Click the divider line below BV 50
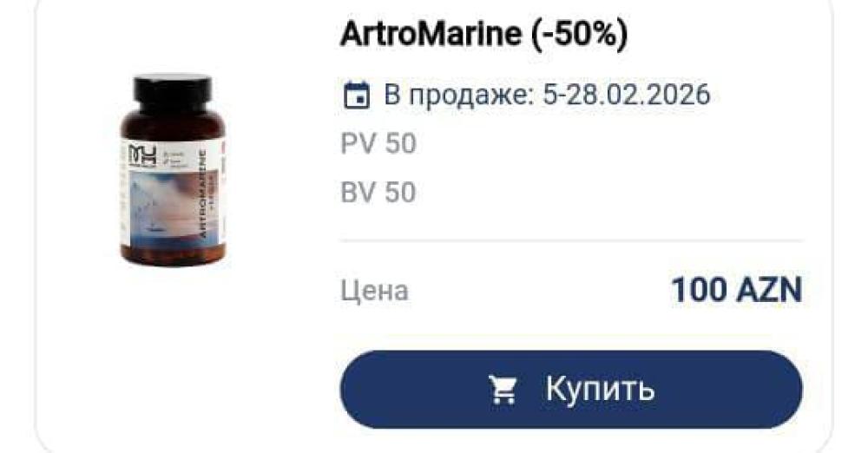This screenshot has height=453, width=868. click(571, 241)
